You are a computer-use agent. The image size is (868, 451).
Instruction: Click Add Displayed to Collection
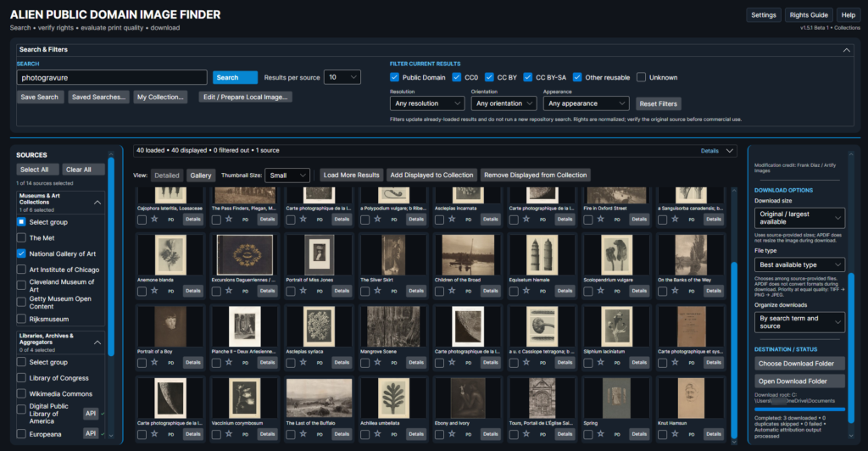(x=431, y=175)
